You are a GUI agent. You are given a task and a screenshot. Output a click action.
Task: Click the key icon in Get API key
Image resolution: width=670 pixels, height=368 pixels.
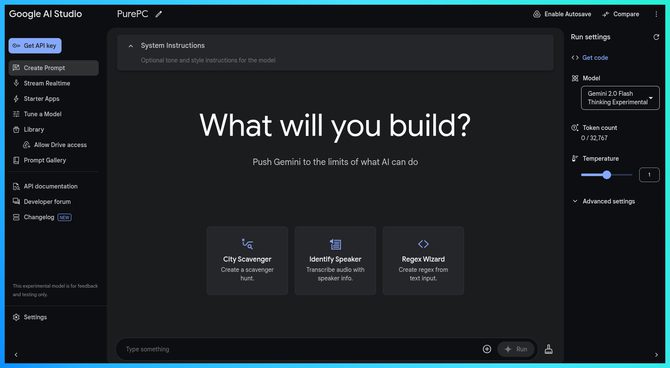16,46
